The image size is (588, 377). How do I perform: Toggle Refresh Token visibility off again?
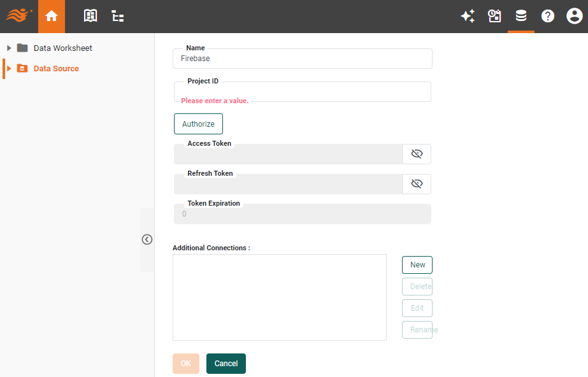pos(417,183)
